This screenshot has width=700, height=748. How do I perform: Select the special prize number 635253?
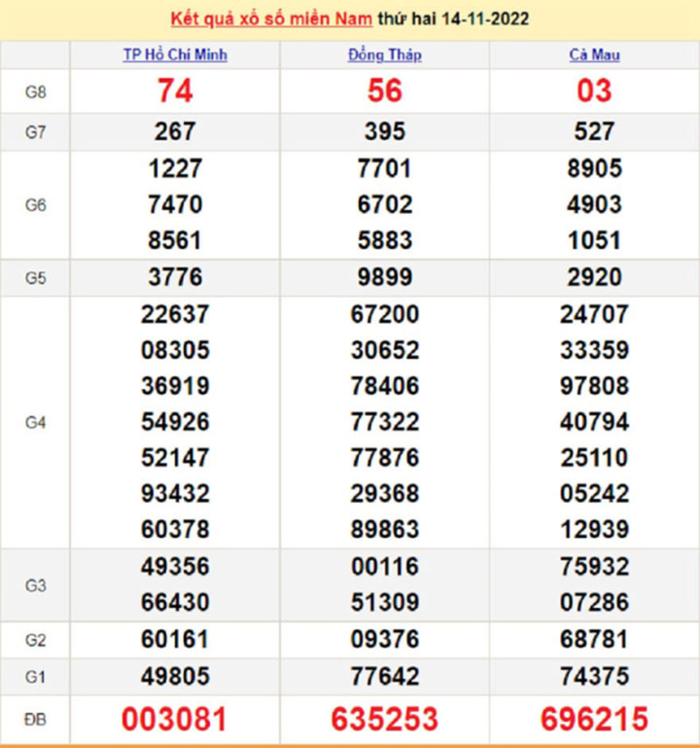tap(384, 720)
